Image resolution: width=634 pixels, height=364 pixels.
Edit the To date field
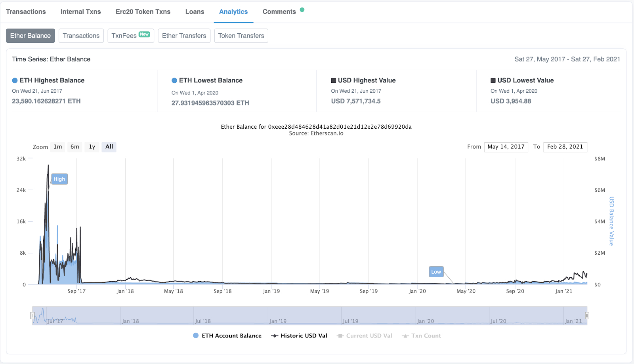click(565, 147)
